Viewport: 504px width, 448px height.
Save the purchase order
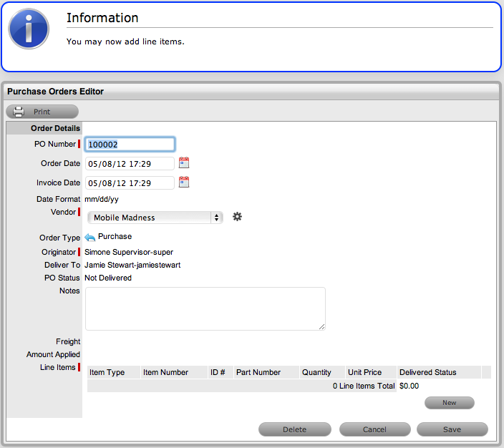coord(452,429)
